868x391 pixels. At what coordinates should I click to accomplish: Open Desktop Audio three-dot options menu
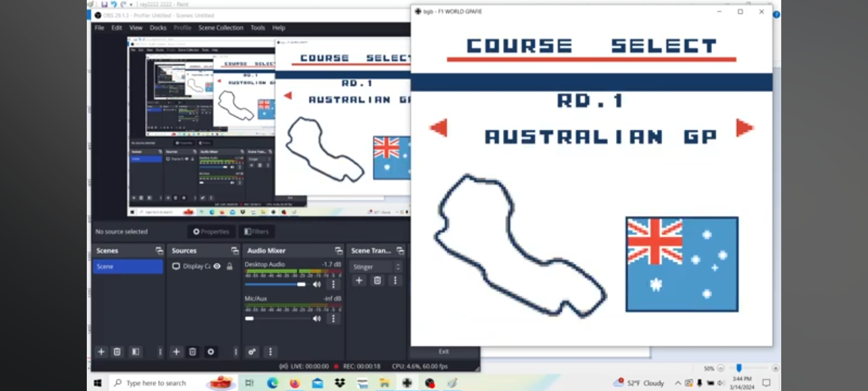(x=333, y=284)
